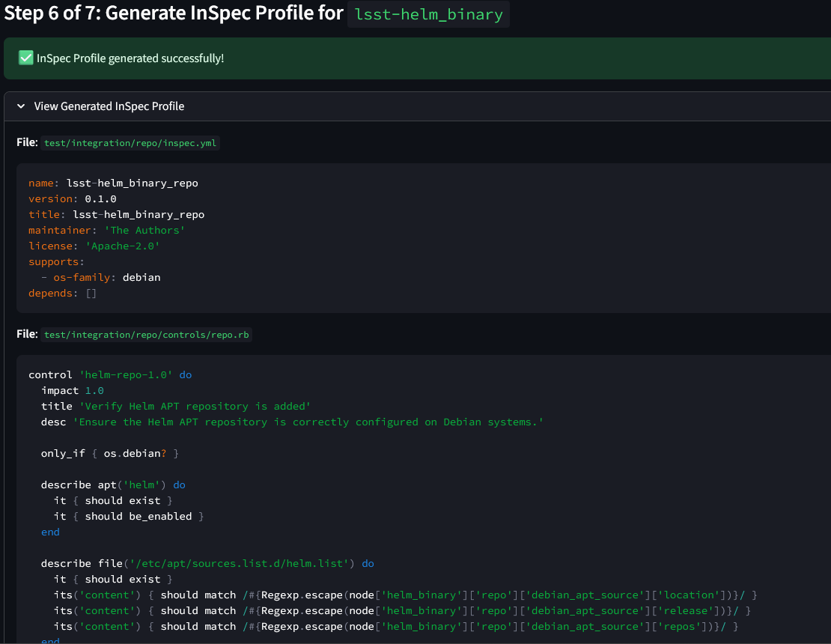Click the 'Verify Helm APT repository is added' title

[x=195, y=406]
